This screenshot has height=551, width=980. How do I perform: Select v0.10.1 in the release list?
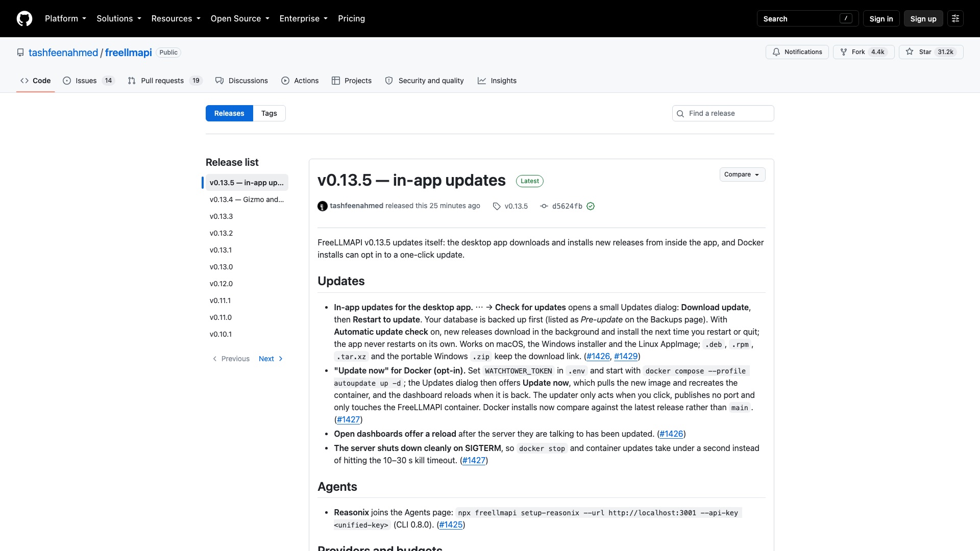(x=247, y=334)
